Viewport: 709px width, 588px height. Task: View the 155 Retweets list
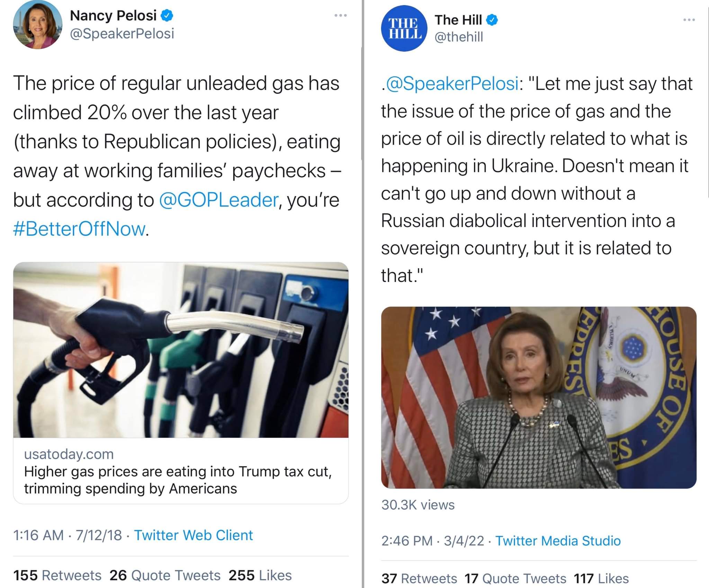[x=57, y=575]
